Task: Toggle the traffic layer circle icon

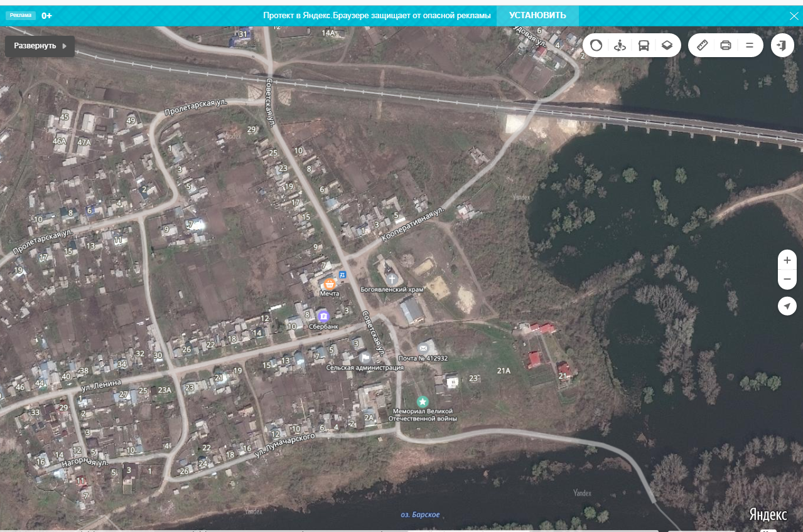Action: 596,45
